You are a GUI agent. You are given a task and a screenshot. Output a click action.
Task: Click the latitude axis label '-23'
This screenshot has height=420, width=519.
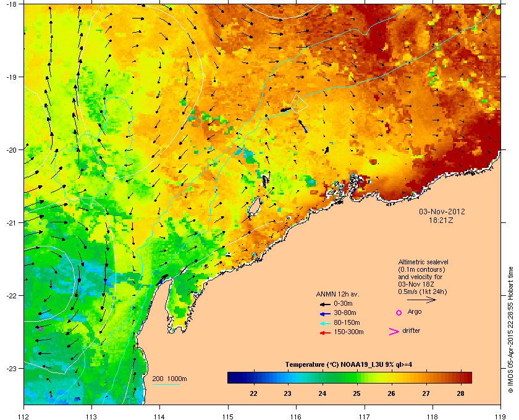point(11,368)
